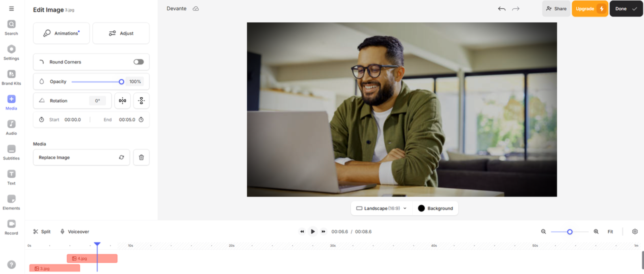Delete the image with trash icon
The width and height of the screenshot is (644, 274).
point(141,157)
